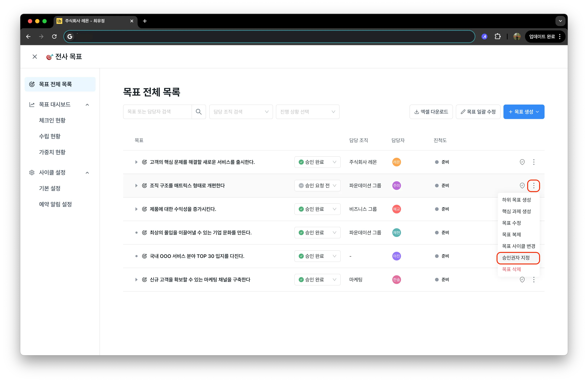This screenshot has height=382, width=588.
Task: Select 목표 전체 목록 in the sidebar
Action: (60, 84)
